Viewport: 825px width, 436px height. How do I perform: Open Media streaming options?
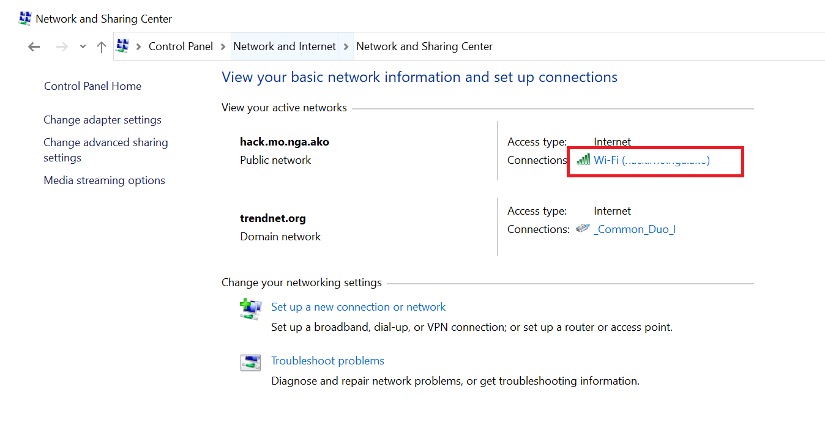pyautogui.click(x=104, y=181)
